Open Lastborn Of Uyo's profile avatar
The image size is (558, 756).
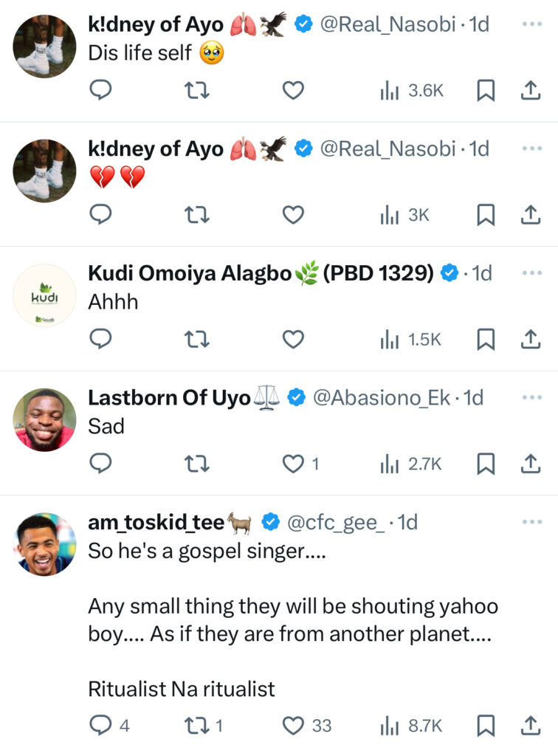(x=44, y=419)
